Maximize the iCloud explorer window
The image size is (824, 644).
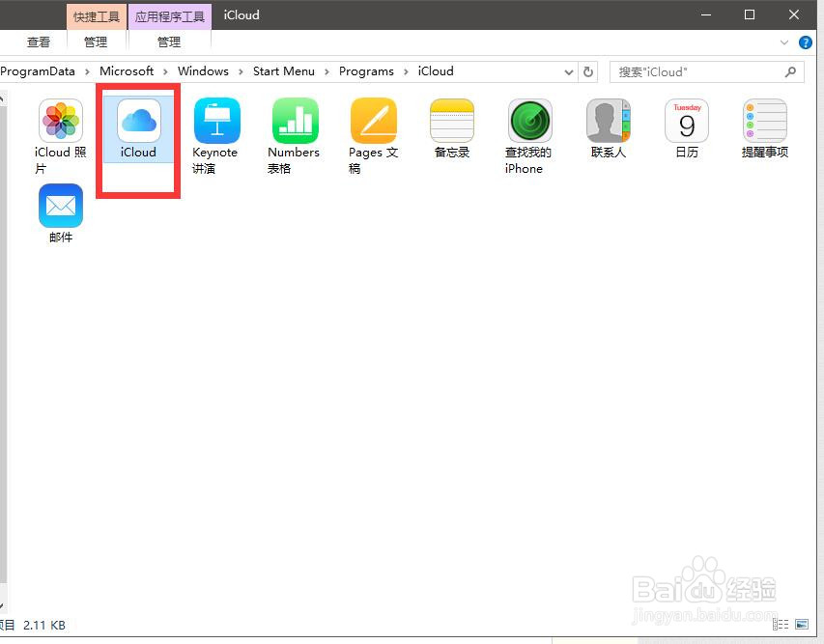click(750, 14)
